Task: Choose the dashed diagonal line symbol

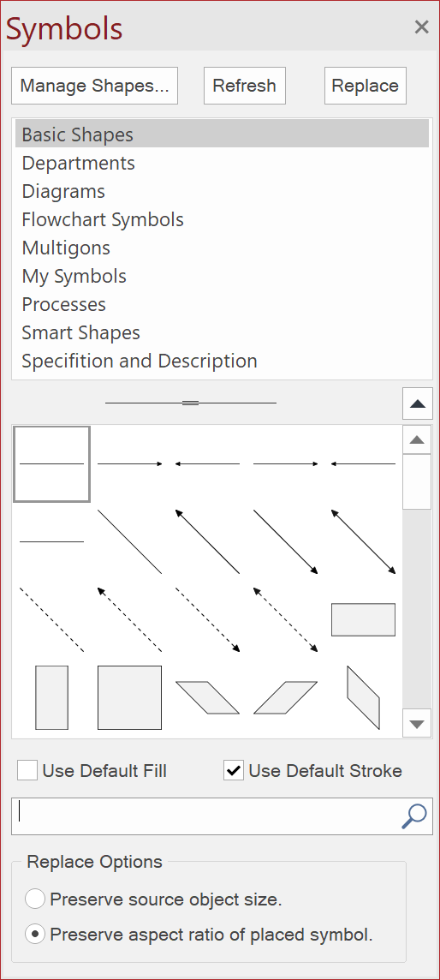Action: point(52,619)
